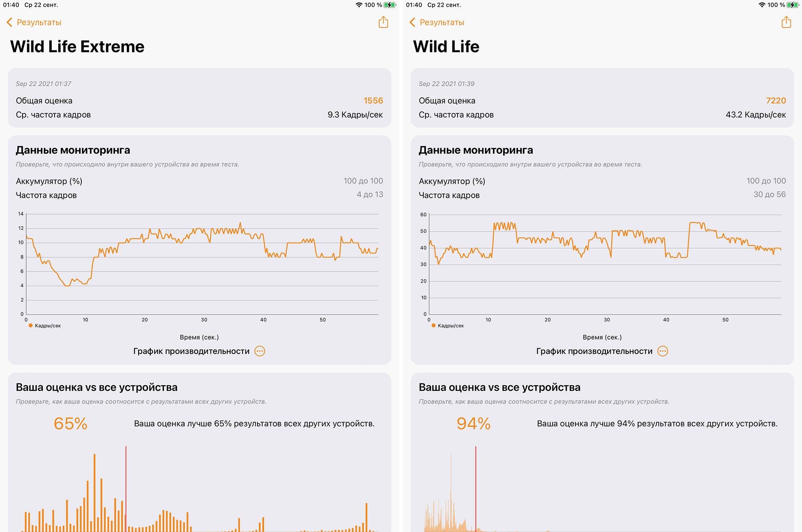Tap red marker in left histogram
Viewport: 802px width, 532px height.
pos(126,489)
